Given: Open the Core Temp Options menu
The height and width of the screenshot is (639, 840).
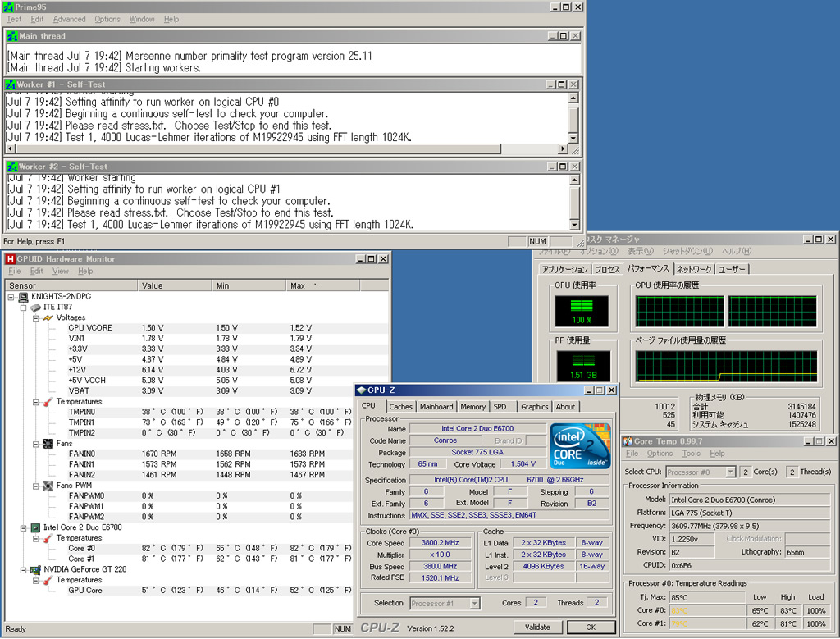Looking at the screenshot, I should 660,453.
